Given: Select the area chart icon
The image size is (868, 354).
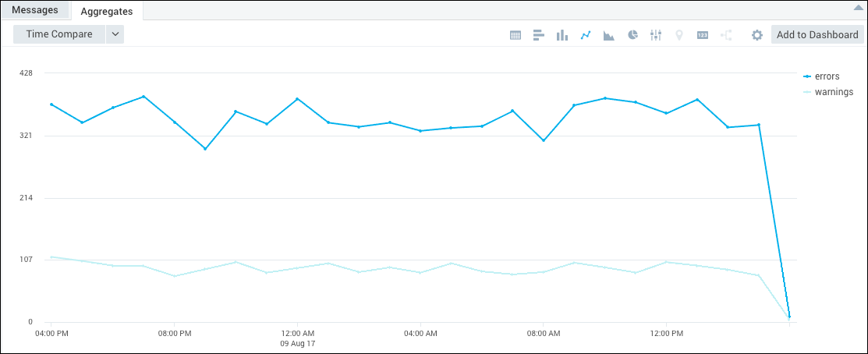Looking at the screenshot, I should pos(609,35).
